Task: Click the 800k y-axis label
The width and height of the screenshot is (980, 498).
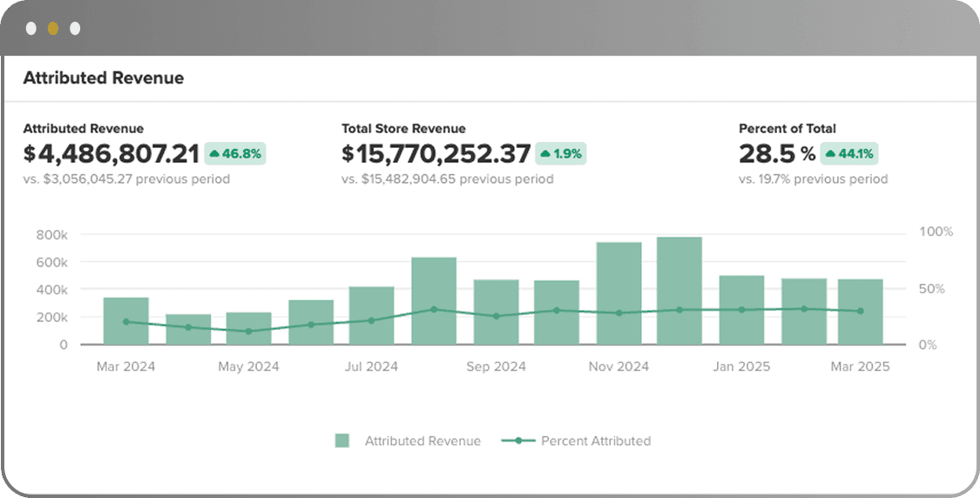Action: 52,235
